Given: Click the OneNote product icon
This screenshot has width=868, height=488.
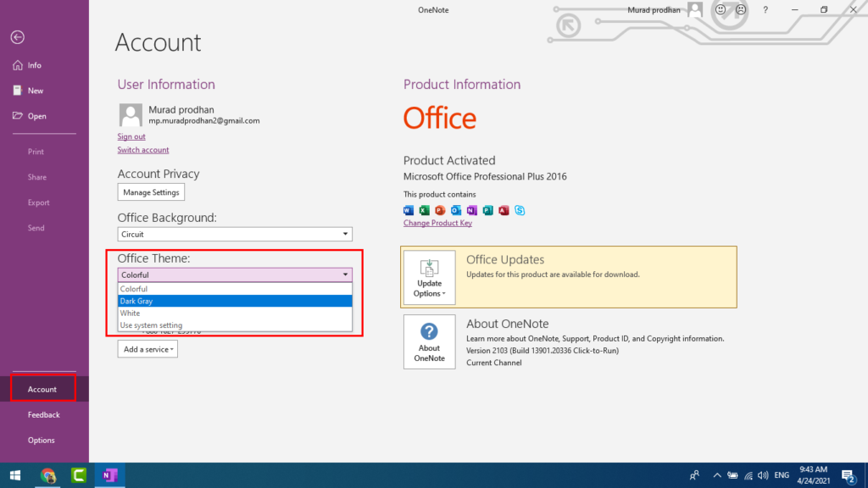Looking at the screenshot, I should (x=471, y=210).
